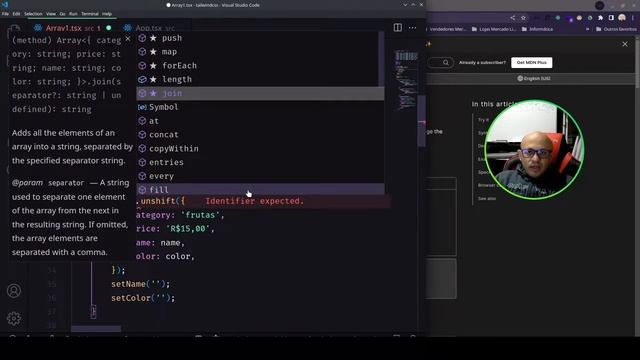Choose the fill suggestion

click(x=260, y=189)
